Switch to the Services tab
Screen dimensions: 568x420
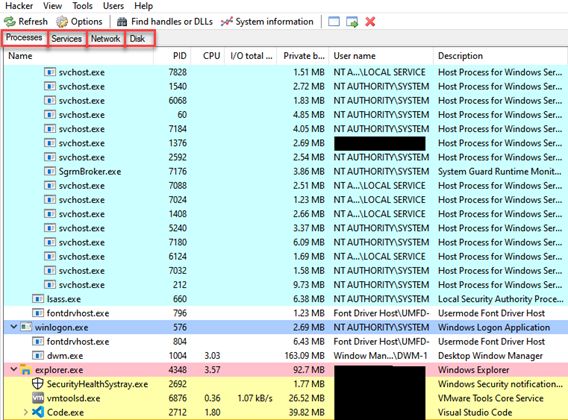(x=66, y=38)
